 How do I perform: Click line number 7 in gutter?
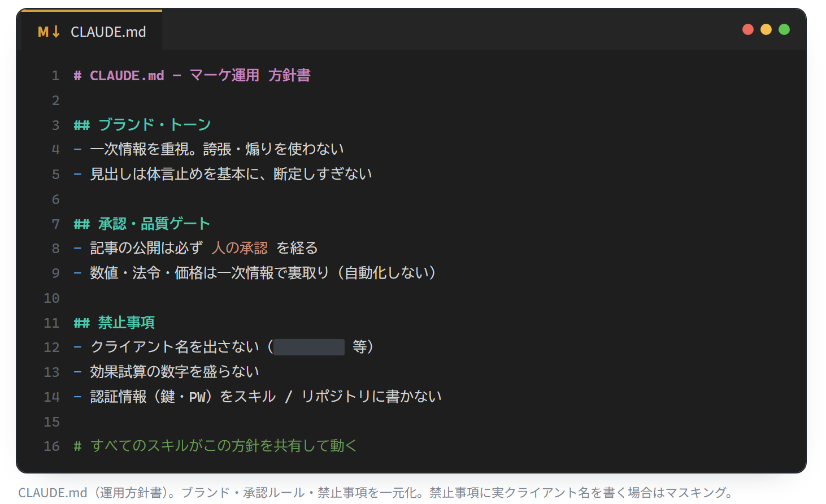coord(55,224)
